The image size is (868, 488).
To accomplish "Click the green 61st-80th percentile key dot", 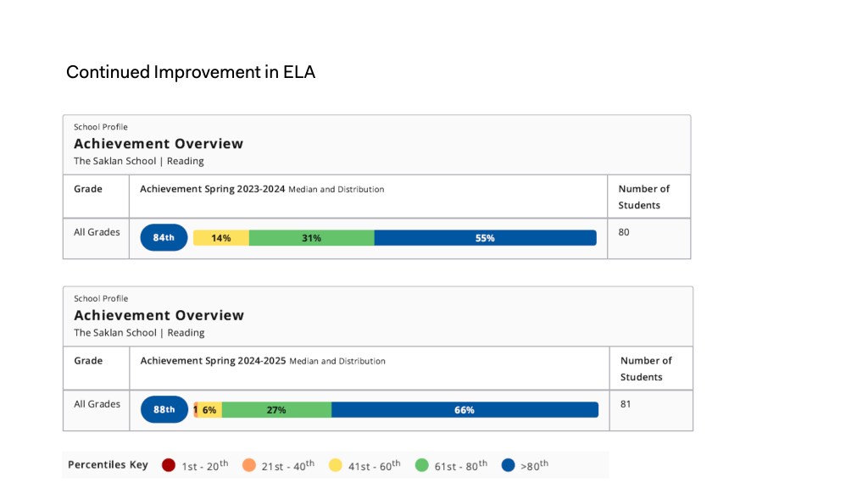I will pyautogui.click(x=422, y=465).
